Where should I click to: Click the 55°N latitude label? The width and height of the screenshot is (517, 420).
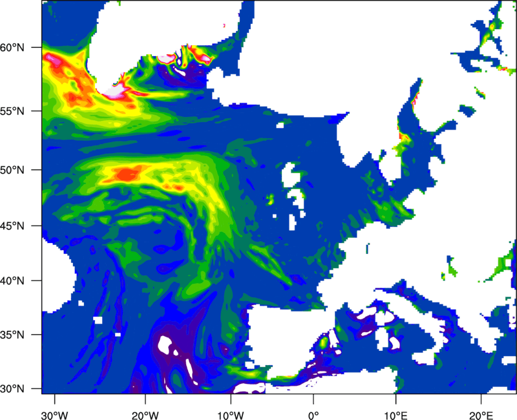[12, 111]
